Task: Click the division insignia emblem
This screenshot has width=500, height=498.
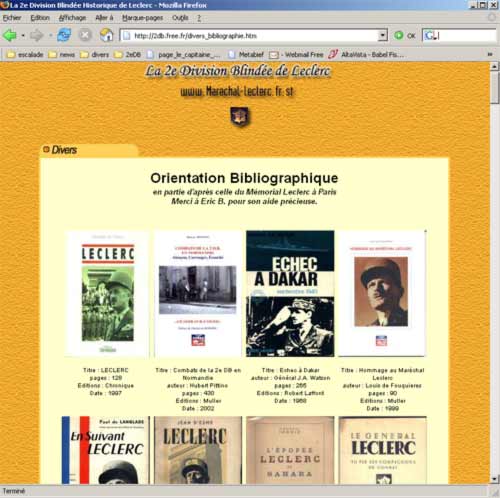Action: tap(240, 117)
